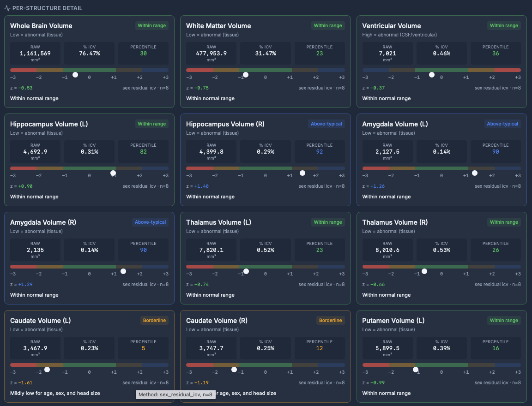Click the raw value 4,399.8

click(212, 152)
